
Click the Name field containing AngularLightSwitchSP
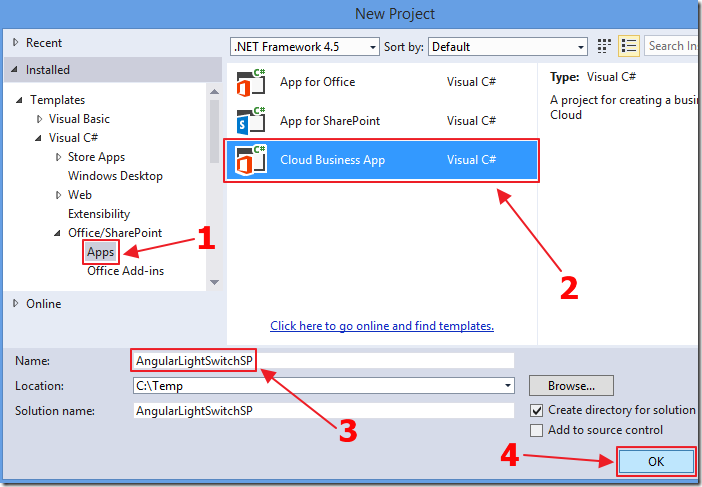coord(323,361)
